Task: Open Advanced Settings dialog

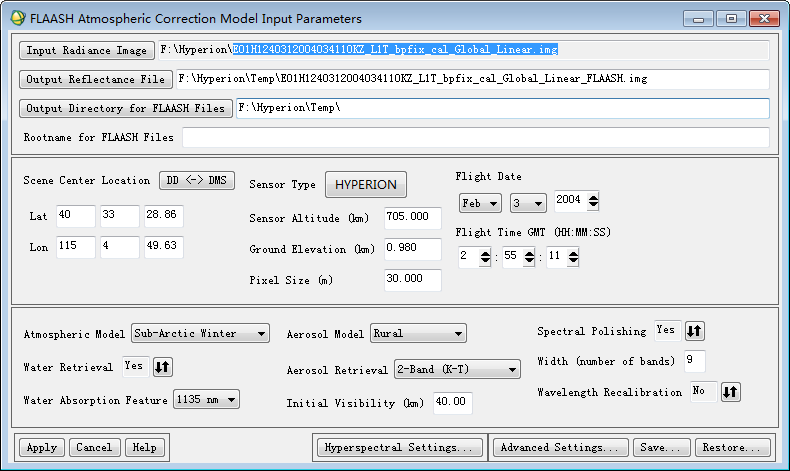Action: 560,447
